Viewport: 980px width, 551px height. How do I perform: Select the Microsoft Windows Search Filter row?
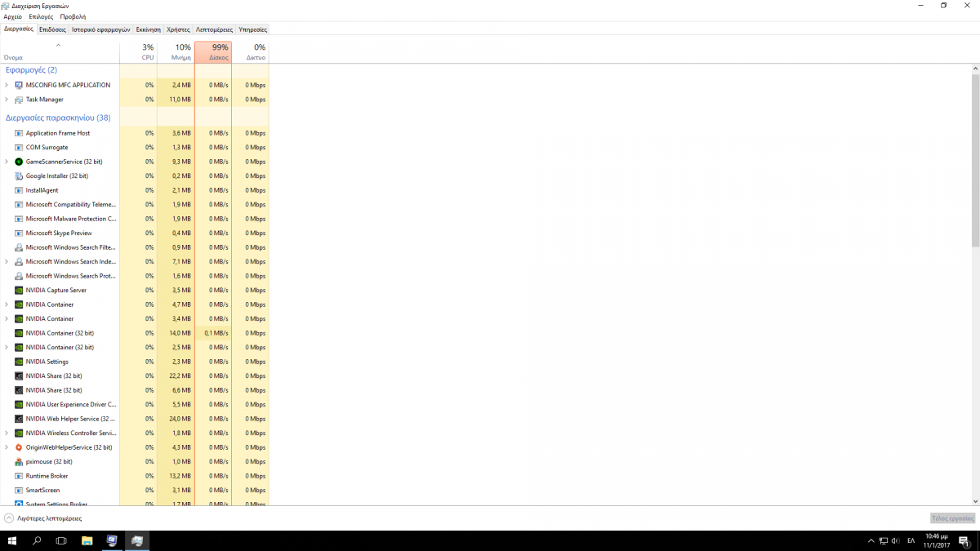tap(135, 247)
